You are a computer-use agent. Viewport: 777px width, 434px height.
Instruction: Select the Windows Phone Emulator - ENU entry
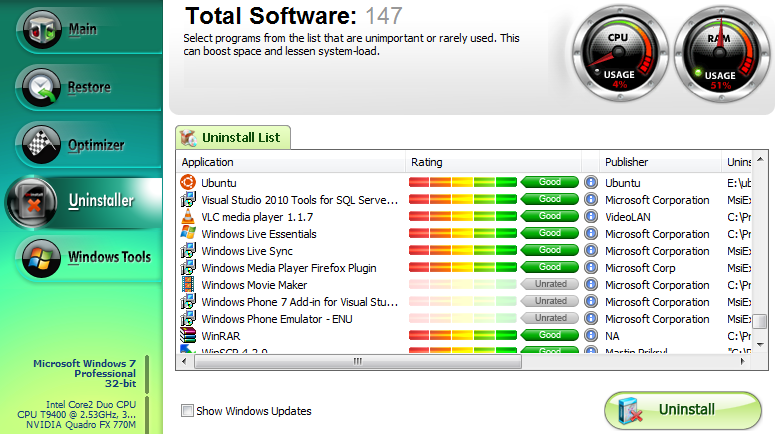pyautogui.click(x=277, y=319)
